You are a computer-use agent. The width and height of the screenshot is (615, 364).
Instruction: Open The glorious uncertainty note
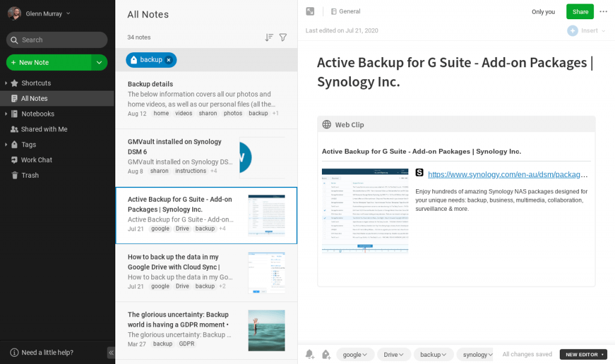(x=207, y=330)
